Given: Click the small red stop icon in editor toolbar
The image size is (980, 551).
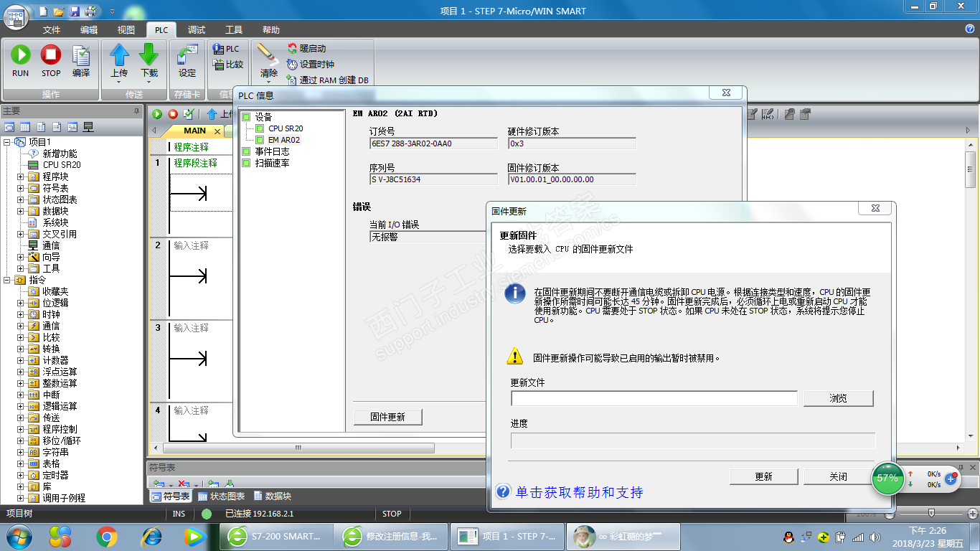Looking at the screenshot, I should [173, 114].
